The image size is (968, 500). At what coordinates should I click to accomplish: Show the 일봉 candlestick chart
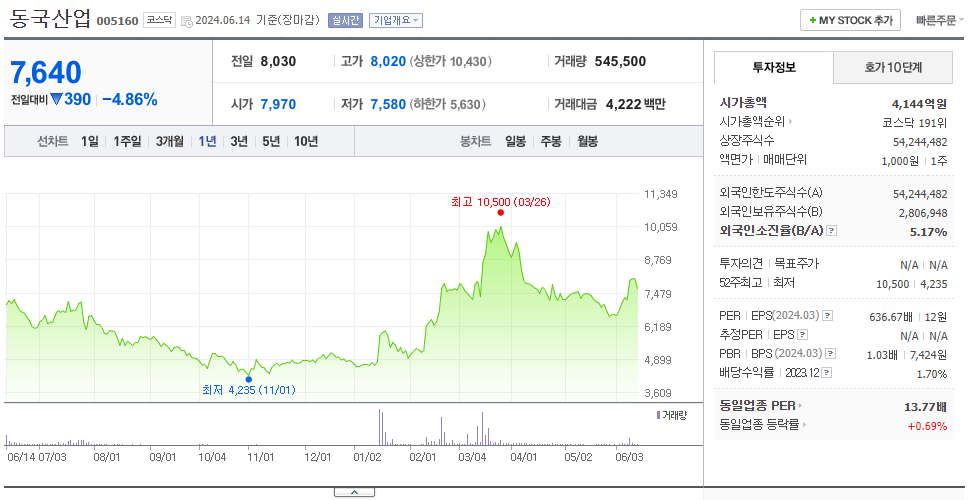515,141
